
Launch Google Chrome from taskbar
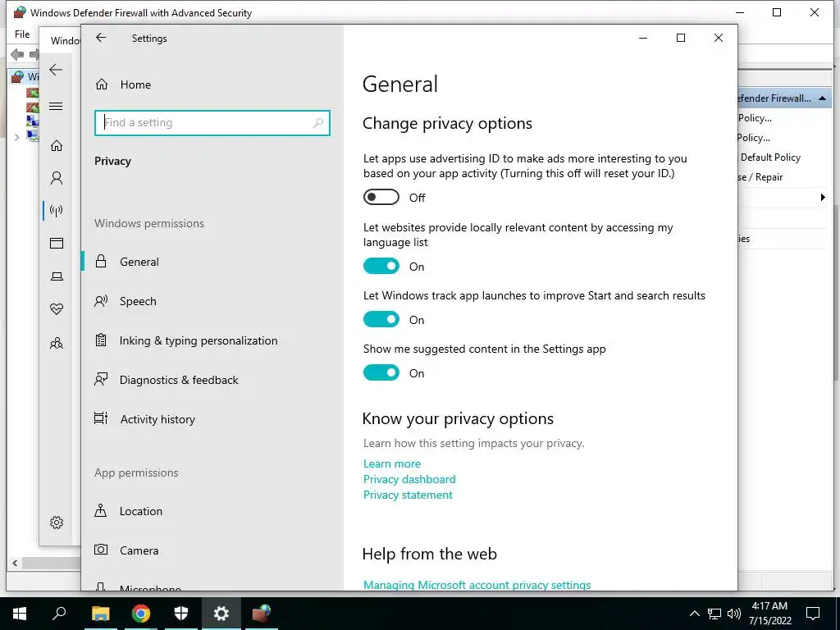[x=141, y=614]
